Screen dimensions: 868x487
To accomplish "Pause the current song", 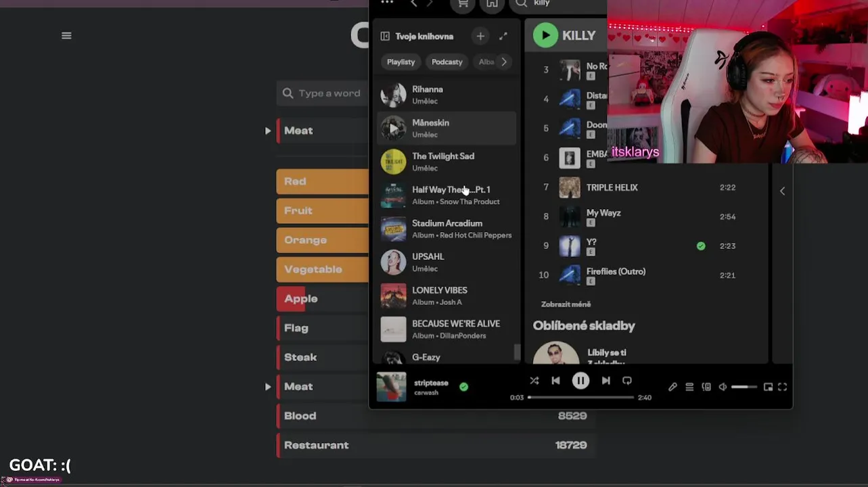I will [x=580, y=381].
